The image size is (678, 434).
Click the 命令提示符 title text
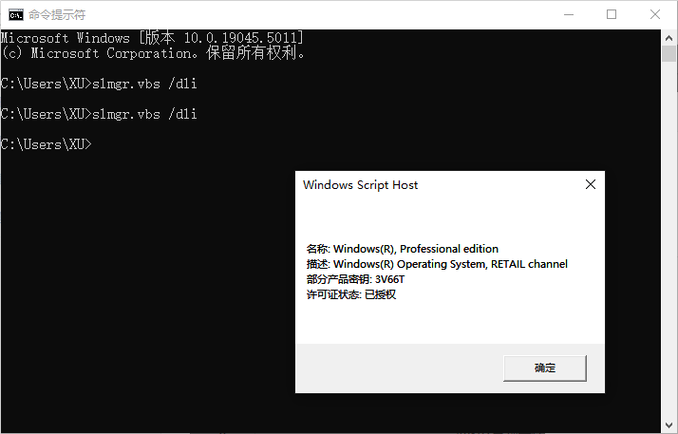(x=57, y=15)
